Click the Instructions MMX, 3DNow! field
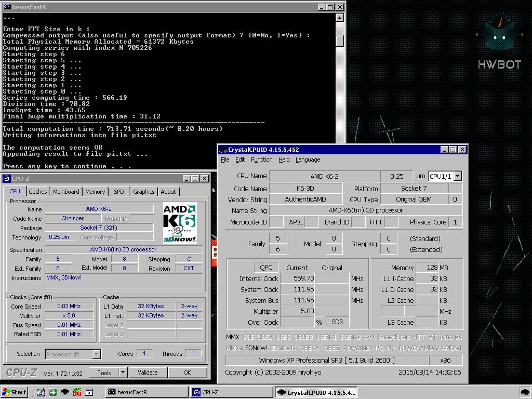The height and width of the screenshot is (399, 532). coord(124,281)
